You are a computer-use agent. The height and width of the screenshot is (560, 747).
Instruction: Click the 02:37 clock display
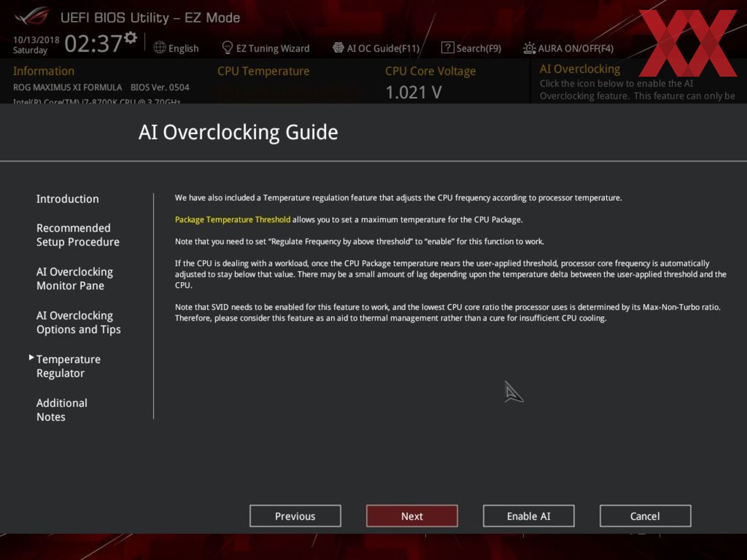tap(93, 43)
